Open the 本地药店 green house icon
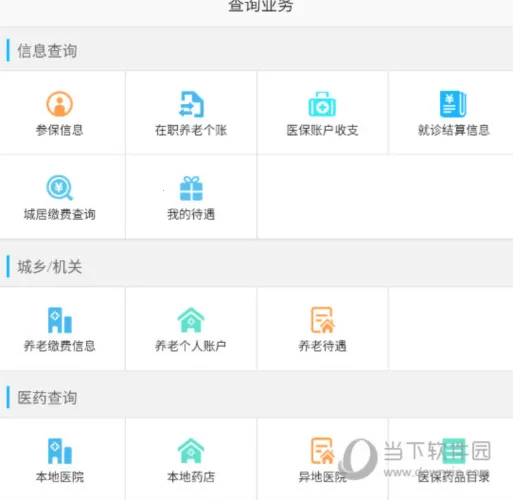This screenshot has width=513, height=500. [191, 451]
